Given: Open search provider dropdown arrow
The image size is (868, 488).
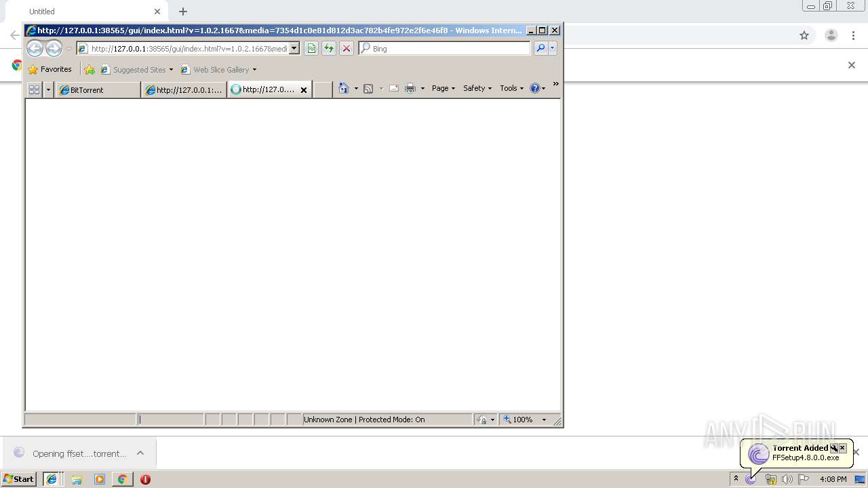Looking at the screenshot, I should pyautogui.click(x=553, y=48).
